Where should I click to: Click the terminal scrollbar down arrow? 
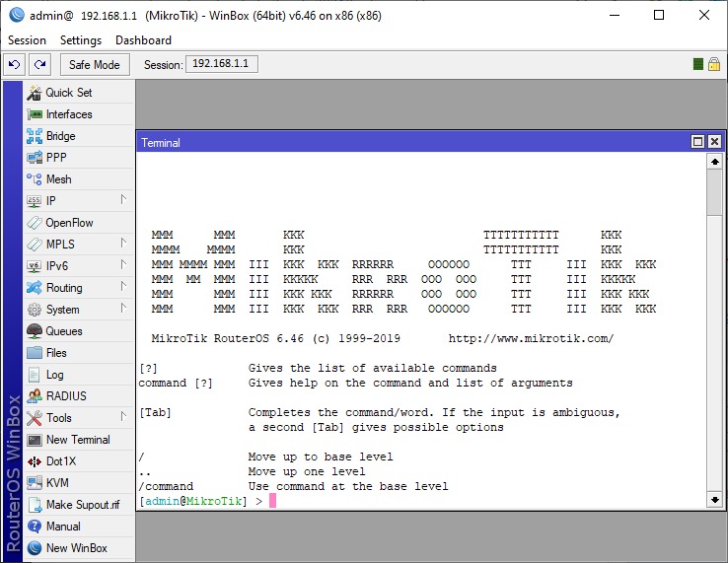click(714, 500)
